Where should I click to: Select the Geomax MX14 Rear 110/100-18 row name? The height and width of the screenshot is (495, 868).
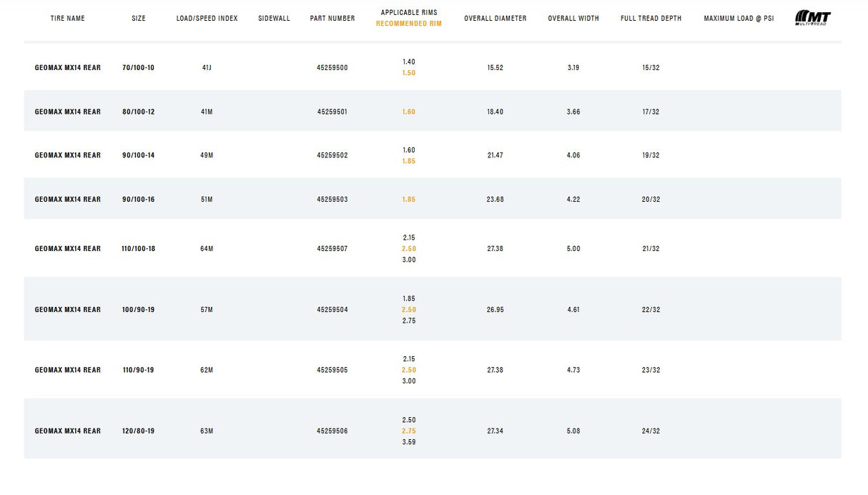(68, 249)
